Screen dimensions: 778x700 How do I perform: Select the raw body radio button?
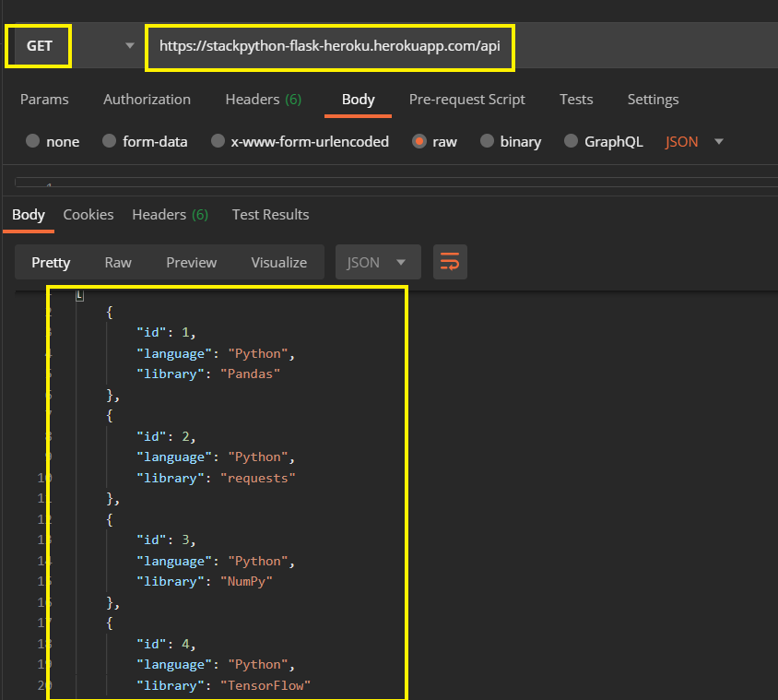[x=419, y=141]
